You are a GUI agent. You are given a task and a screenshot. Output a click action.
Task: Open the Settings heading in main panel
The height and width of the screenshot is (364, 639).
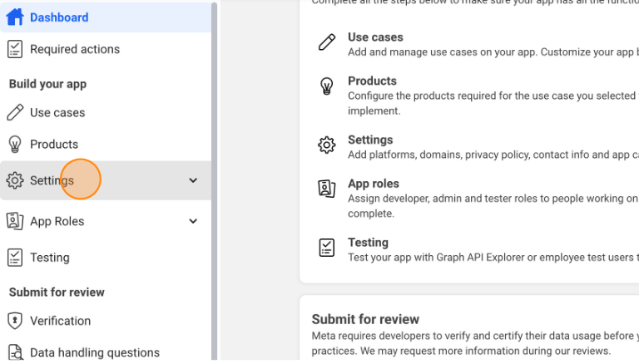370,140
